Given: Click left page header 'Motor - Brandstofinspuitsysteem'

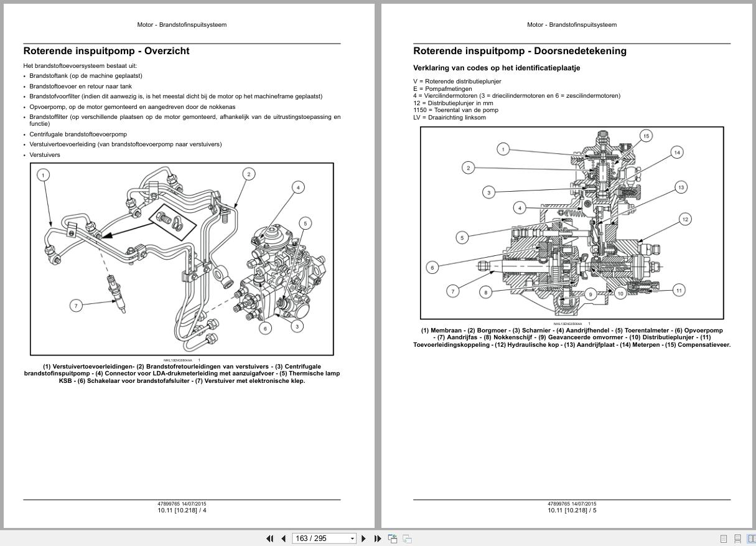Looking at the screenshot, I should pyautogui.click(x=182, y=25).
